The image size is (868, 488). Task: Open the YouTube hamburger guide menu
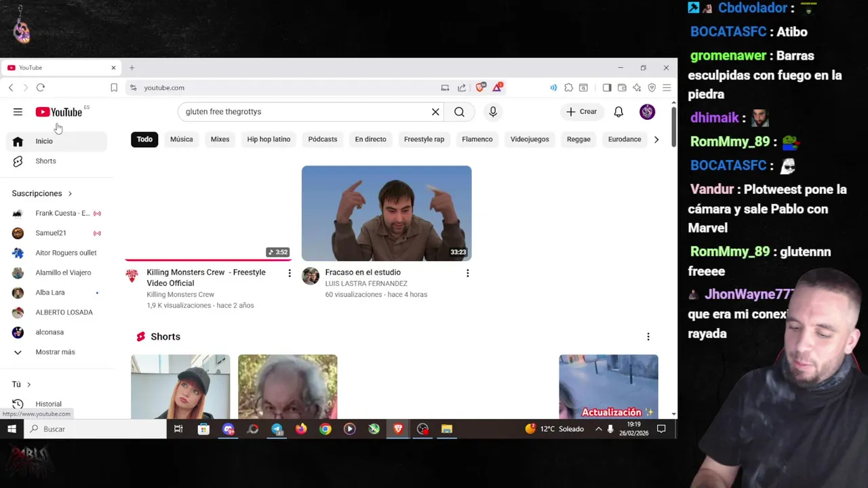click(18, 112)
